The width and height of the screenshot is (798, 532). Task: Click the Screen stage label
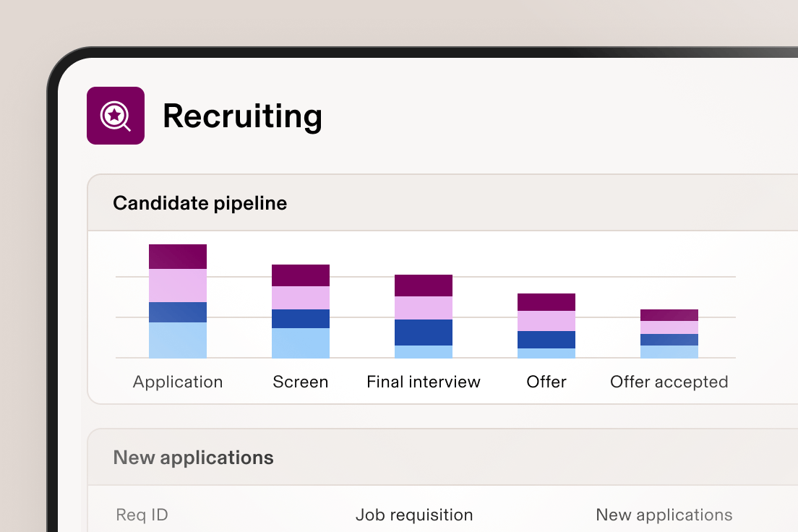[x=300, y=382]
